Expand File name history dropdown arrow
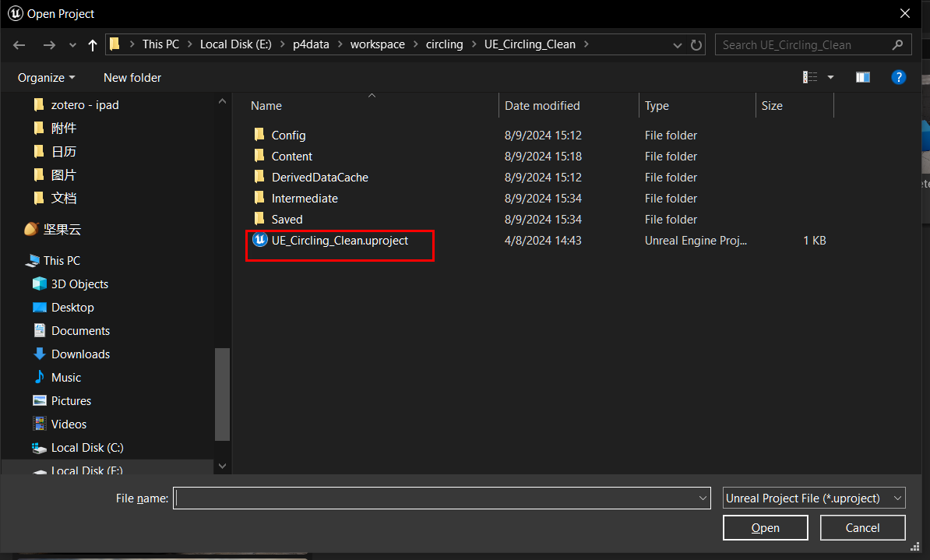Image resolution: width=930 pixels, height=560 pixels. click(x=703, y=498)
